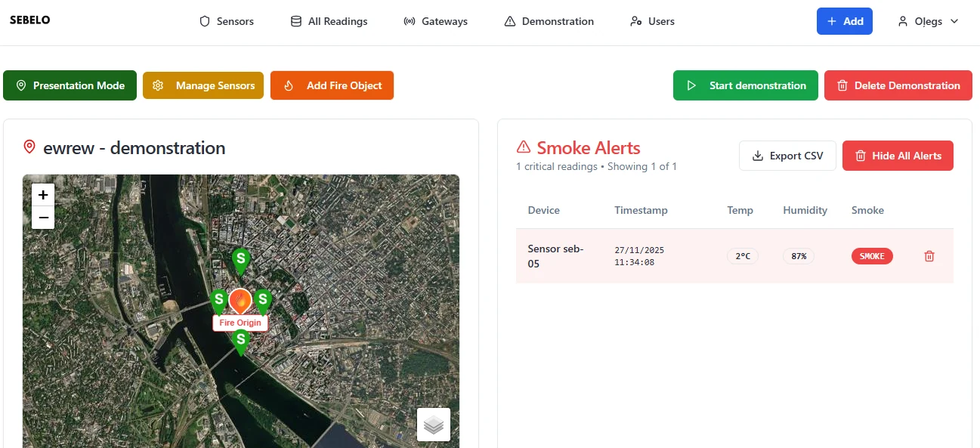Zoom out on the map
This screenshot has height=448, width=980.
point(43,218)
